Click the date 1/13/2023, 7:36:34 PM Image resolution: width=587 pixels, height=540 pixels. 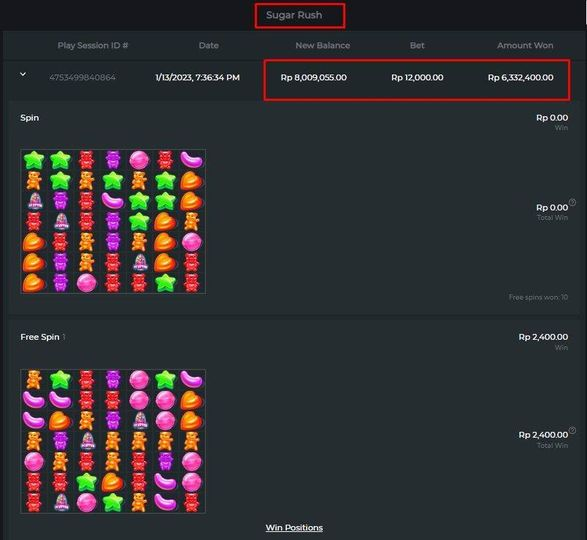197,78
